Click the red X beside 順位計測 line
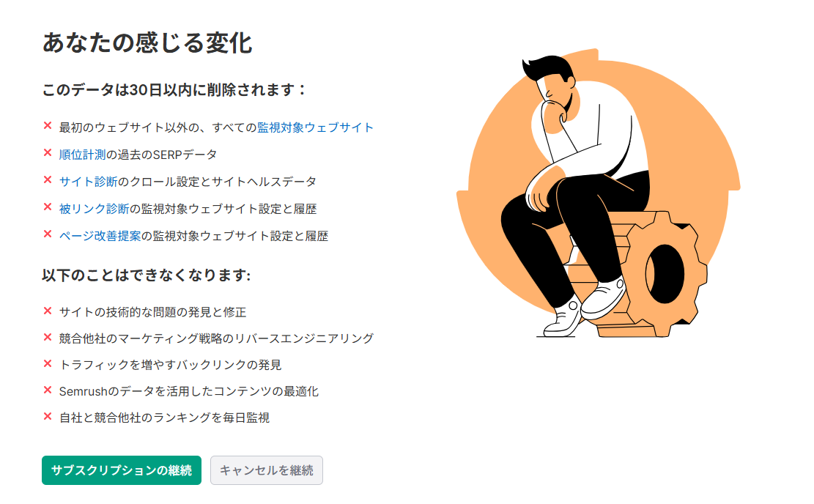Image resolution: width=814 pixels, height=504 pixels. (48, 152)
